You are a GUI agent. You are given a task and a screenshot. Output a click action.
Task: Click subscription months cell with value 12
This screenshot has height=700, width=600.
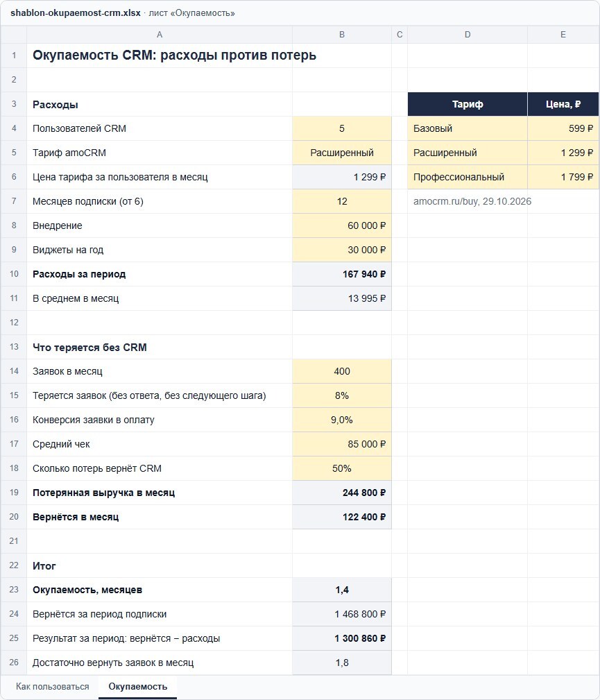point(342,201)
